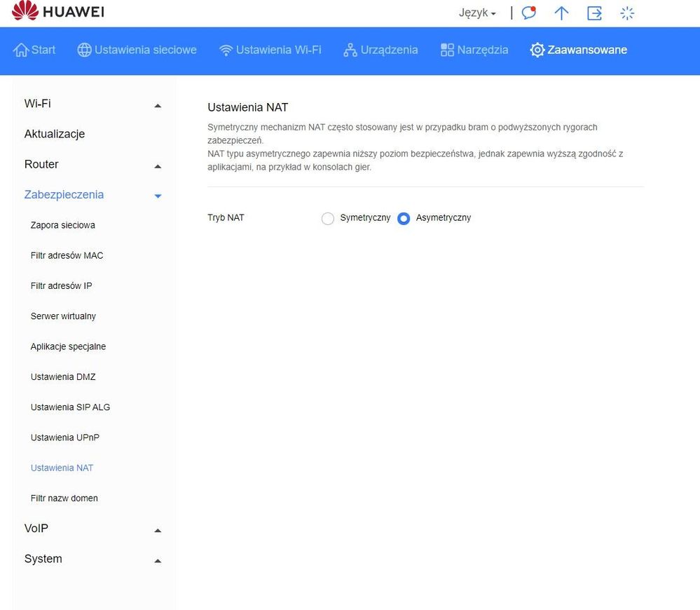Click the Wi-Fi signal icon in navigation
Viewport: 700px width, 610px height.
226,50
